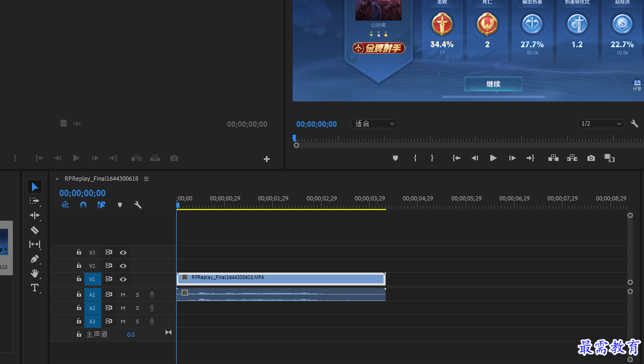Hide track V2 with eye icon
644x364 pixels.
[x=123, y=266]
